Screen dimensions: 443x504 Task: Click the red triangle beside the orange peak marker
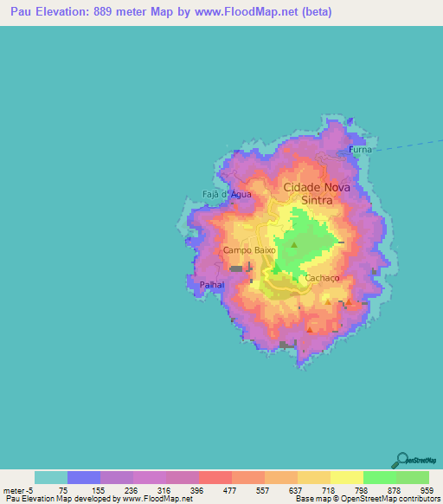(349, 302)
